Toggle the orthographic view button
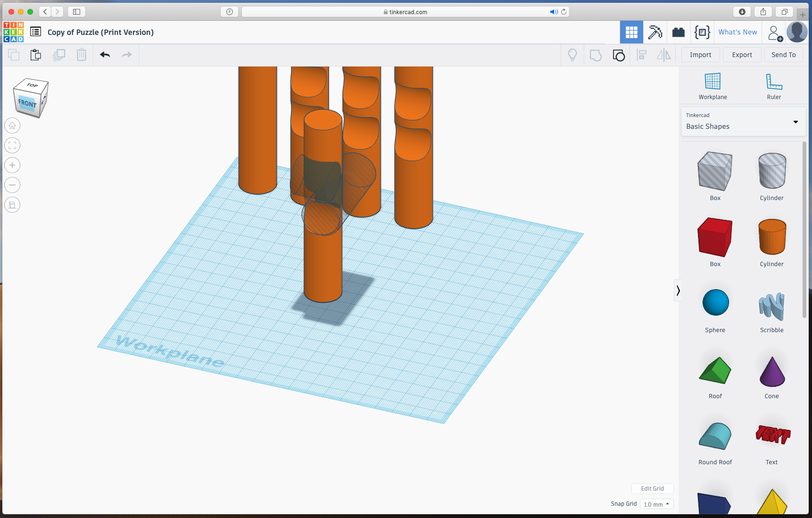Screen dimensions: 812x518 pyautogui.click(x=12, y=205)
